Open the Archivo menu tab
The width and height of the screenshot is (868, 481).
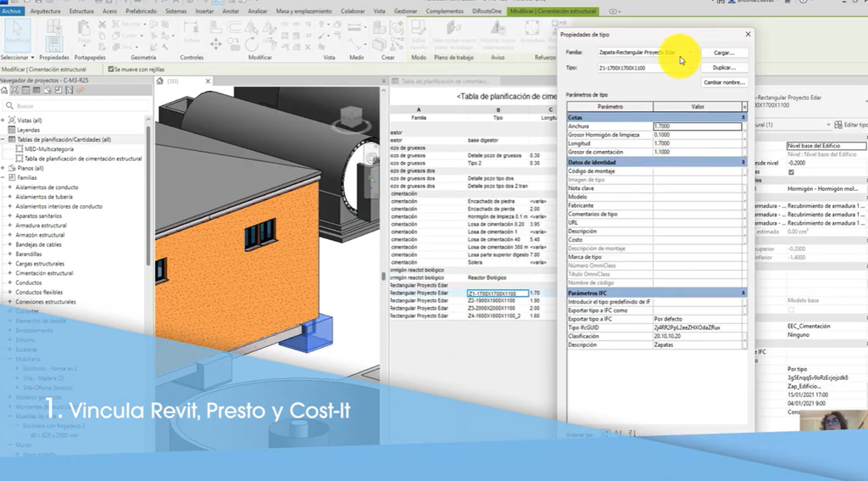[x=11, y=11]
